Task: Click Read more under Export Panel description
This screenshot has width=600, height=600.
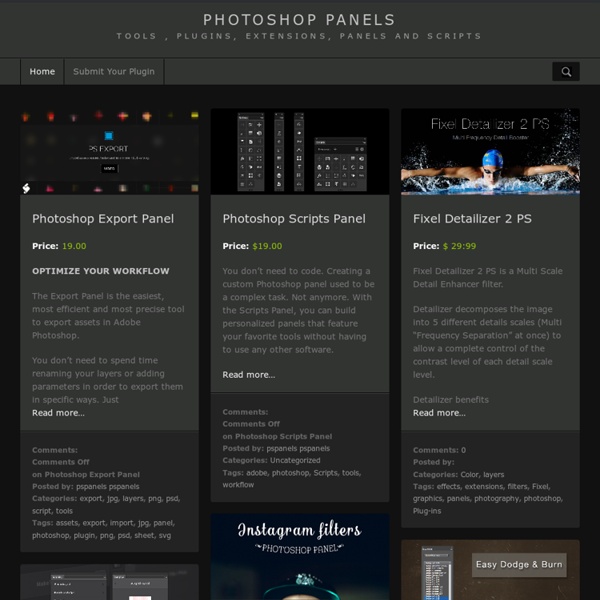Action: coord(59,413)
